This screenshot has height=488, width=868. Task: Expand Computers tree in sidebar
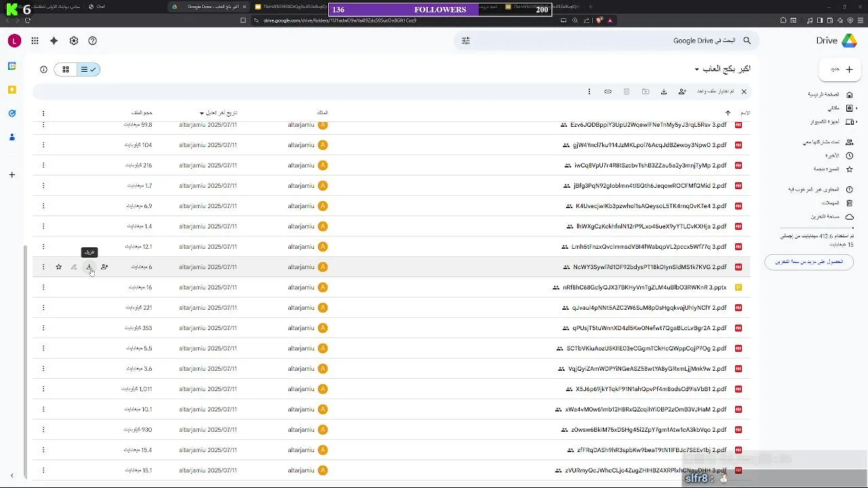(x=856, y=122)
